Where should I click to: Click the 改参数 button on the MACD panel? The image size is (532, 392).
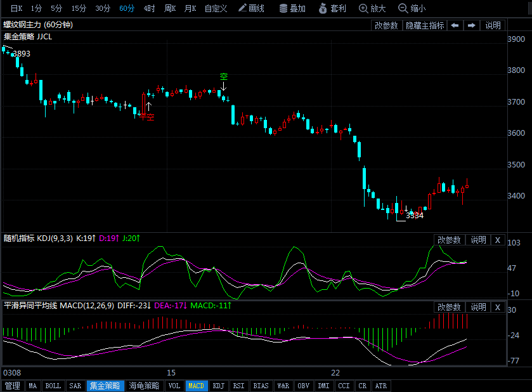(449, 307)
